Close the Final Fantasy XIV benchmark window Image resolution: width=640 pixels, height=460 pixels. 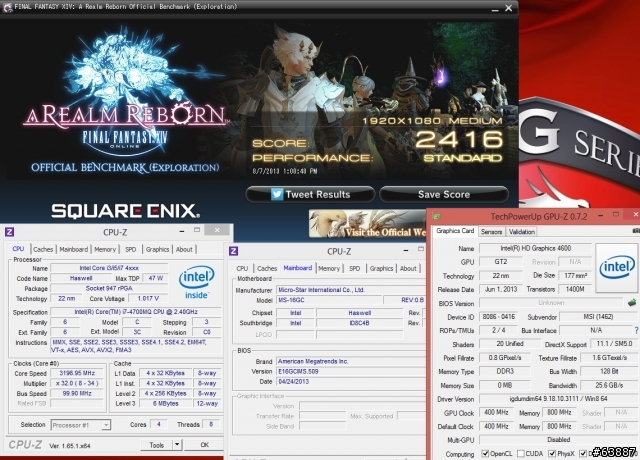(509, 9)
